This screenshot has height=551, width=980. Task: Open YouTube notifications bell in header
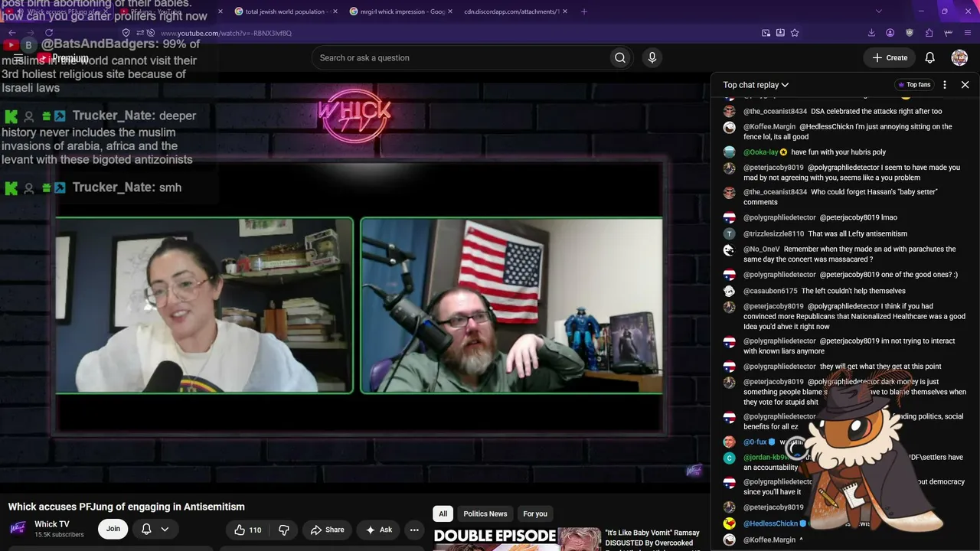click(x=929, y=57)
